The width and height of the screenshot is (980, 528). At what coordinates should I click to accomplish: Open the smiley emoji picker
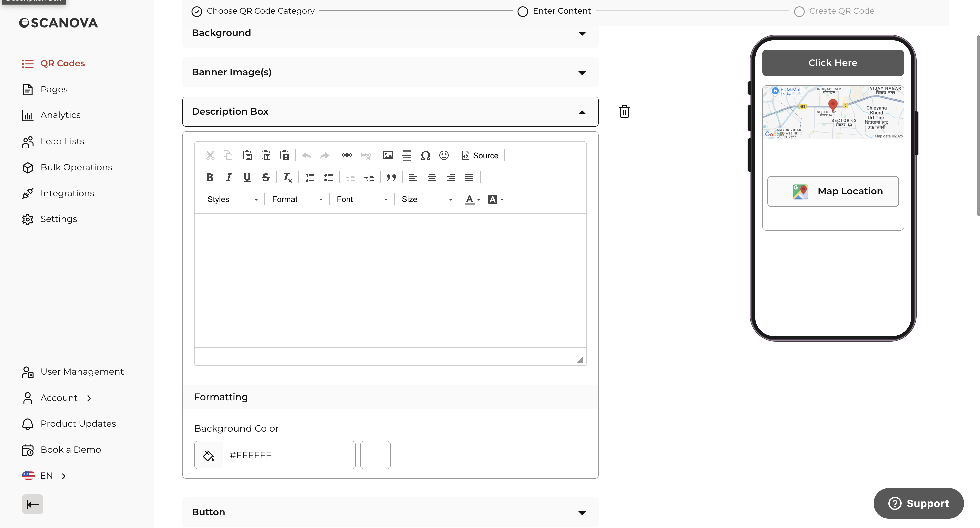coord(444,155)
